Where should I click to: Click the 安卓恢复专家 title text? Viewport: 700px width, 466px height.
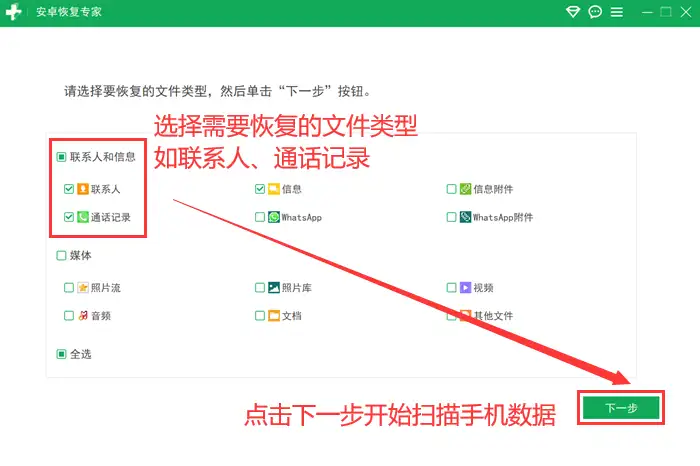[69, 12]
